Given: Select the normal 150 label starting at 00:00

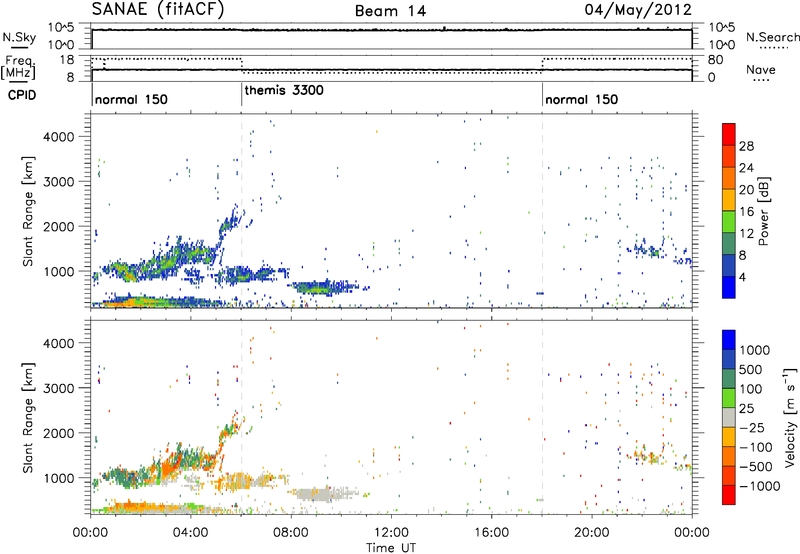Looking at the screenshot, I should pyautogui.click(x=131, y=99).
